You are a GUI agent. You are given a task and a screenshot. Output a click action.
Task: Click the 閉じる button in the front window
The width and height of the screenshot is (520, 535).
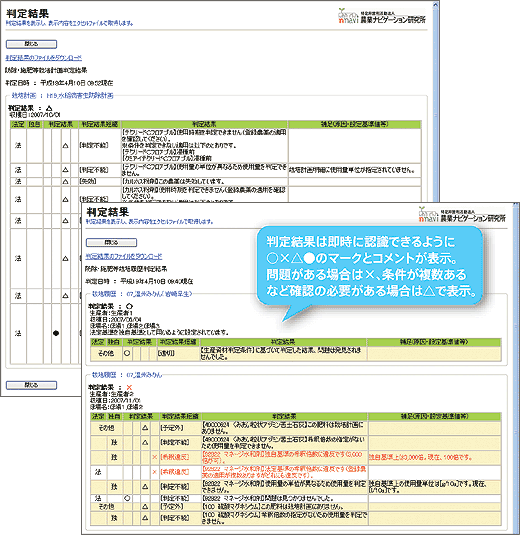pos(111,243)
